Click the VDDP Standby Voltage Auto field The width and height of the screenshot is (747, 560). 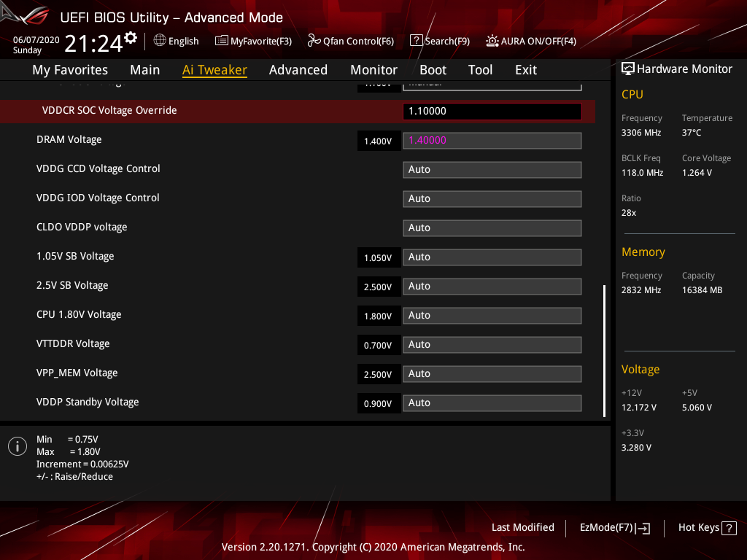click(x=492, y=402)
